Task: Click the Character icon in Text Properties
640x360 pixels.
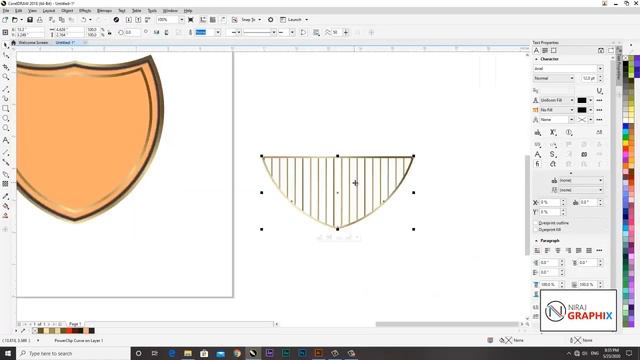Action: [x=536, y=51]
